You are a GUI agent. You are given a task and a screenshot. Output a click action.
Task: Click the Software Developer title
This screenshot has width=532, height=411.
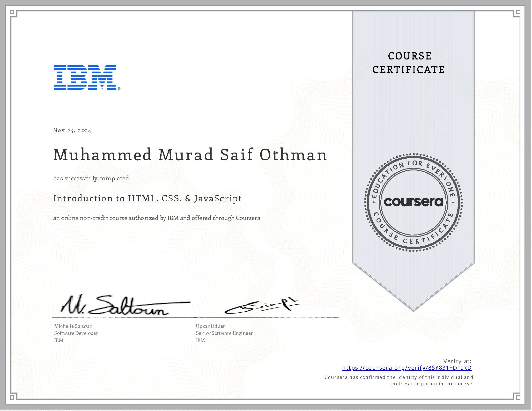[76, 333]
